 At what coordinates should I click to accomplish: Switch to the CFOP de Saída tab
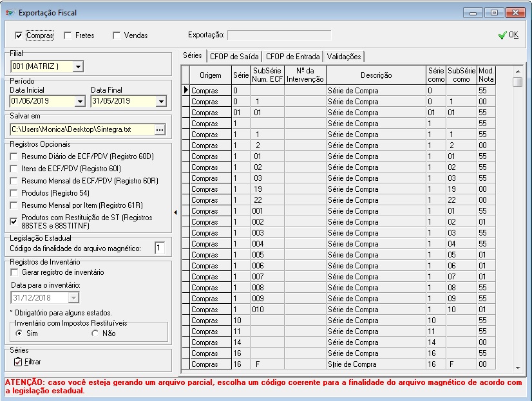point(234,57)
